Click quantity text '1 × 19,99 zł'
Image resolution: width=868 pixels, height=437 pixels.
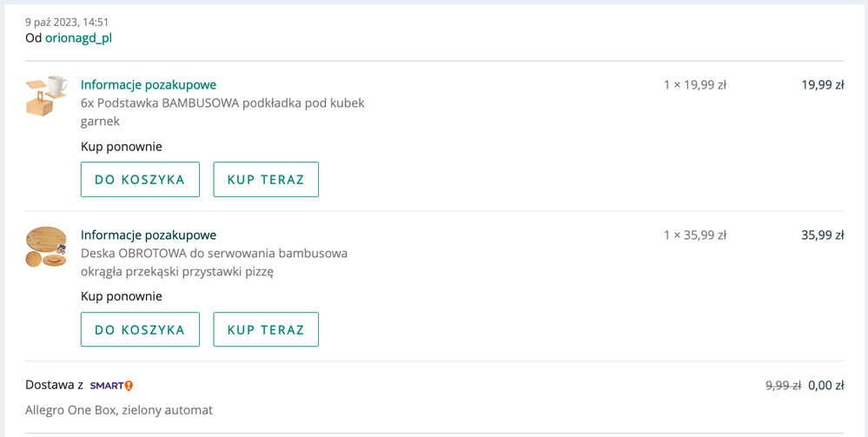click(x=695, y=85)
